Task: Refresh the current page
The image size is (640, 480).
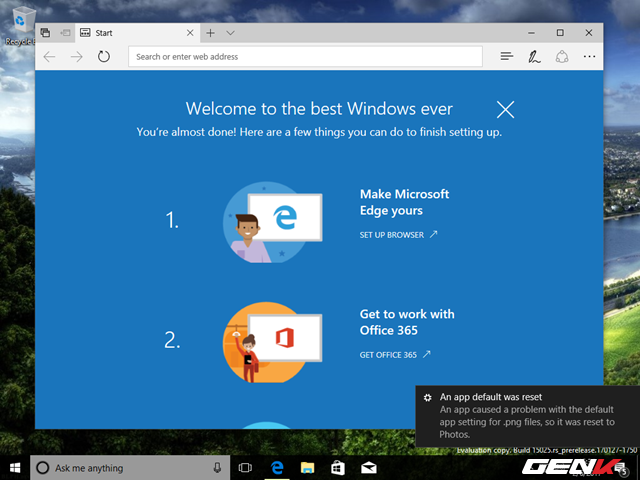Action: (104, 56)
